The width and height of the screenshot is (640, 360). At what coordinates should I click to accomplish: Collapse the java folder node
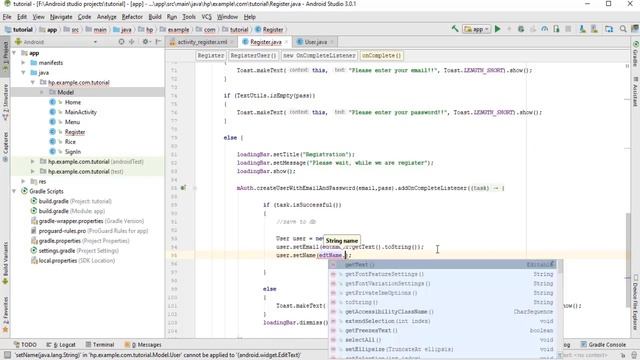(23, 73)
